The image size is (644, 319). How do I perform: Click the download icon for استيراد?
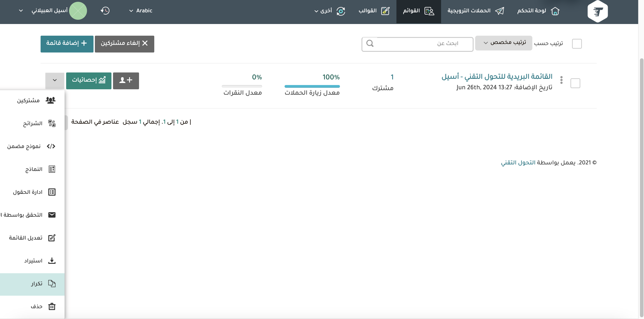click(52, 261)
